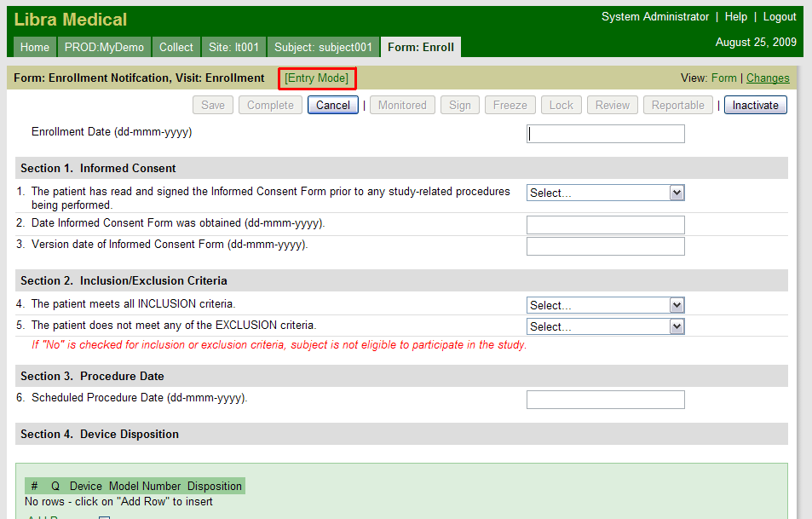Click the Informed Consent obtained date field
The width and height of the screenshot is (812, 519).
point(605,225)
